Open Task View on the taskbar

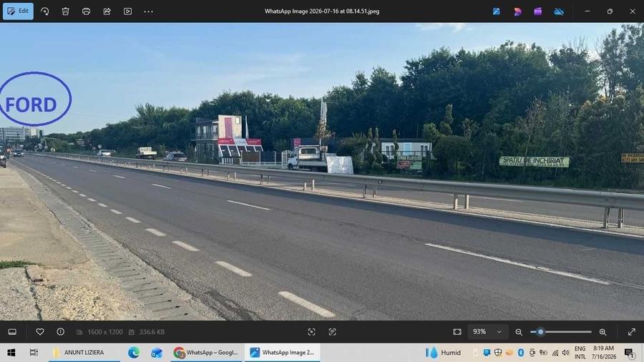tap(34, 353)
